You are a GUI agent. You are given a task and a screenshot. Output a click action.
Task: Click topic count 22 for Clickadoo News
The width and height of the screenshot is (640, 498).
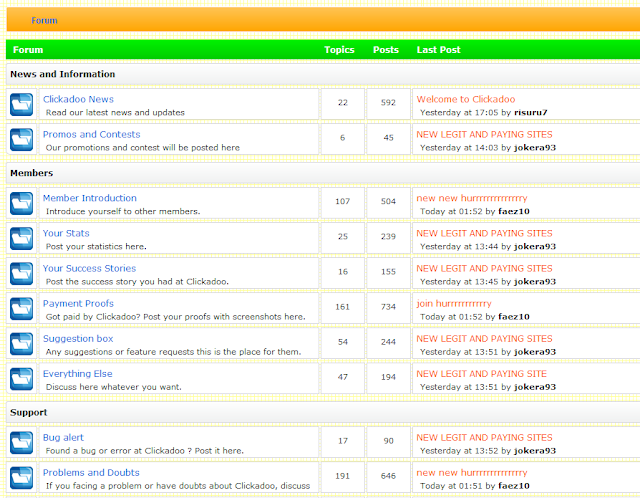[x=343, y=103]
